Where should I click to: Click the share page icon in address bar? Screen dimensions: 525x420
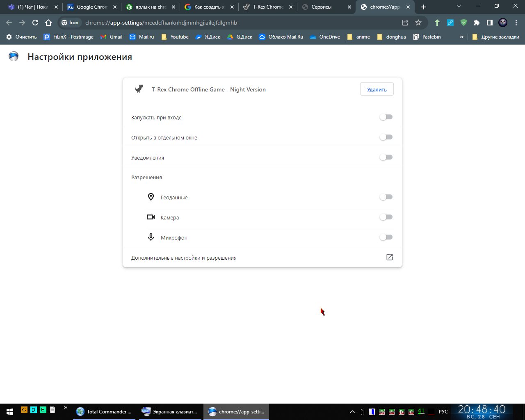405,23
